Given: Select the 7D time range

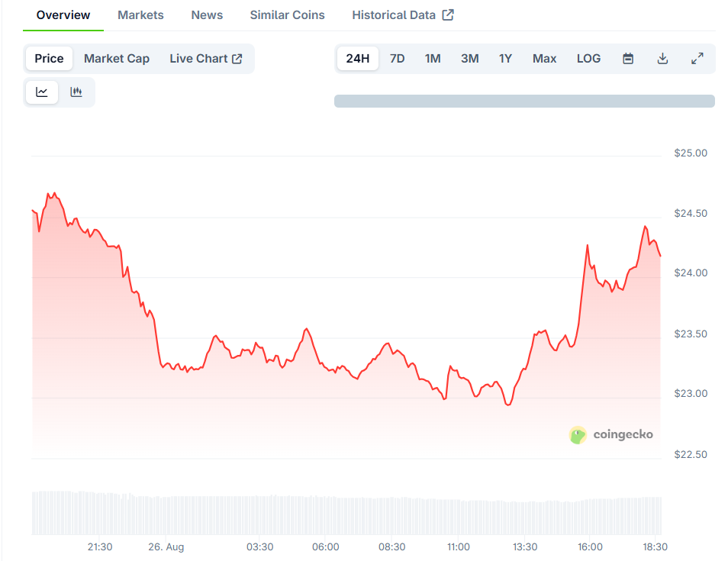Looking at the screenshot, I should point(397,59).
